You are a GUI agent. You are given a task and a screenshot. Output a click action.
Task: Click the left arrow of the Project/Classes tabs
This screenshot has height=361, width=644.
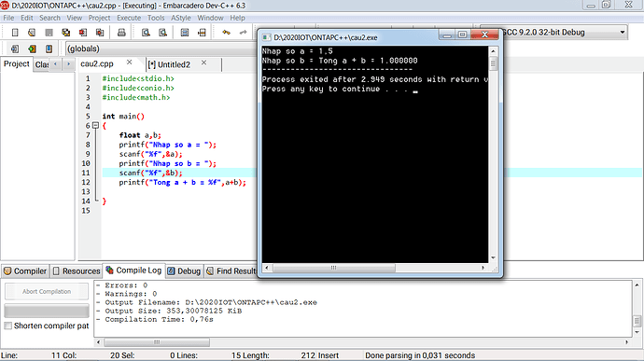click(55, 64)
